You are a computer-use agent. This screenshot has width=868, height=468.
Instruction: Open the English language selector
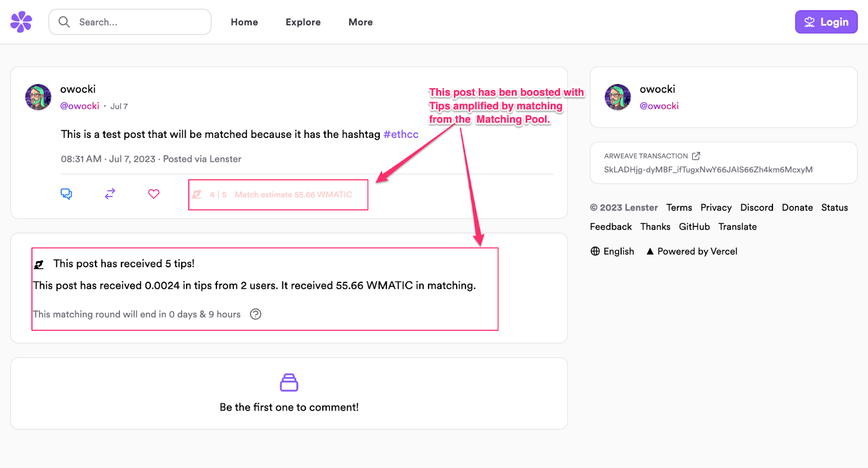click(618, 251)
